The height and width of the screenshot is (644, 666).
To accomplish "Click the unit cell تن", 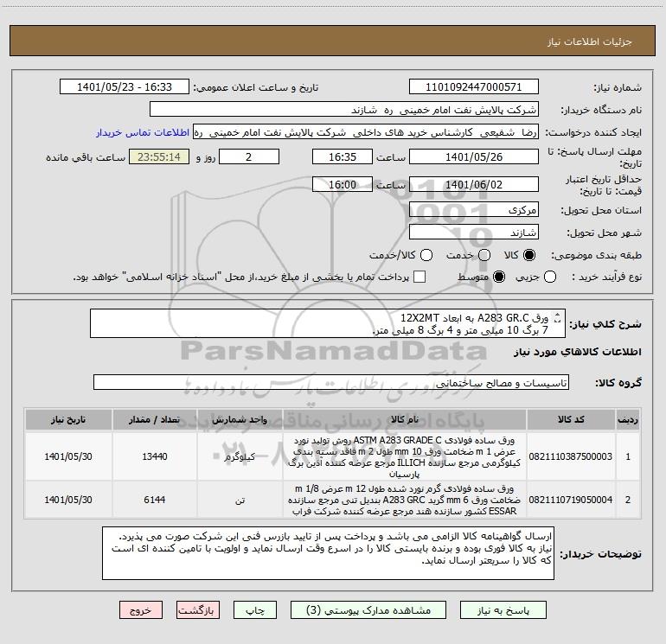I will [x=240, y=501].
